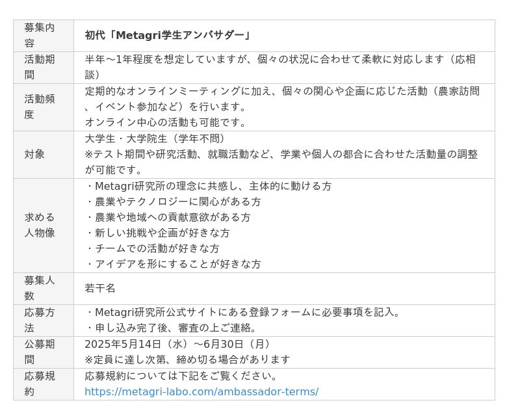The image size is (520, 420).
Task: Click the オンライン中心の活動も可能です line
Action: [x=165, y=122]
